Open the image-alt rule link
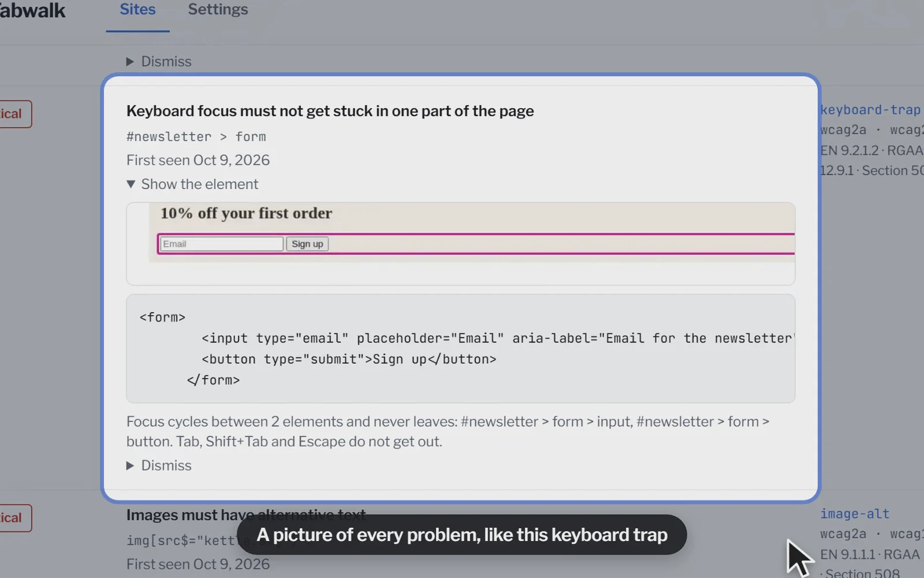Screen dimensions: 924x578 coord(855,514)
